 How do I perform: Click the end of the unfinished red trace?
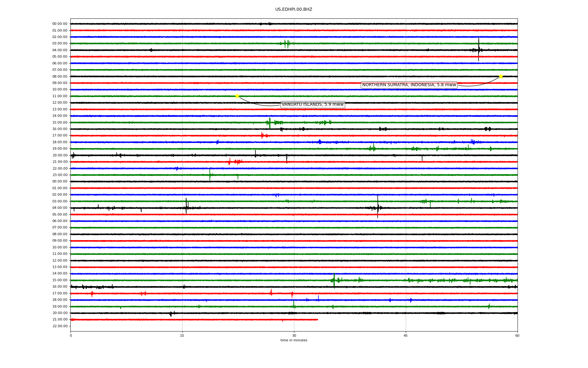(318, 320)
